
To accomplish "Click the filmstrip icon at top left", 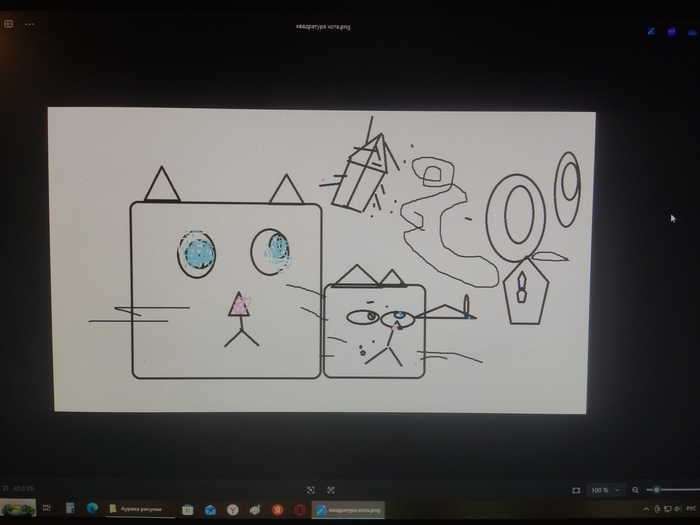I will tap(8, 24).
